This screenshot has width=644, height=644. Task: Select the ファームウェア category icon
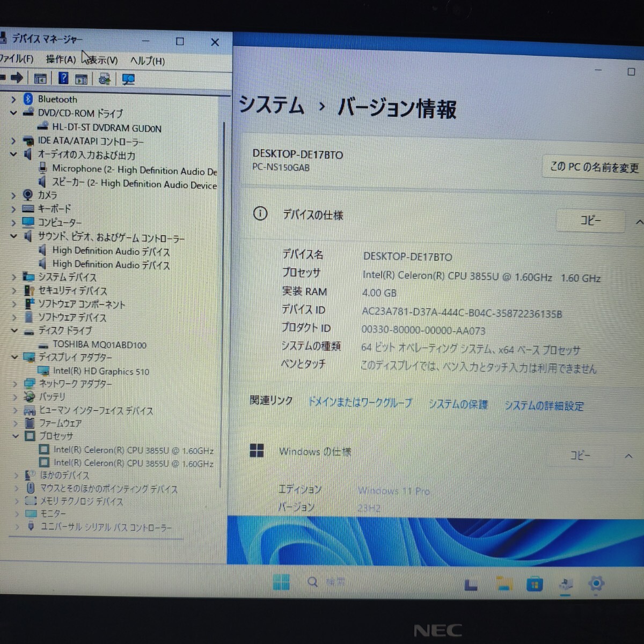coord(30,423)
